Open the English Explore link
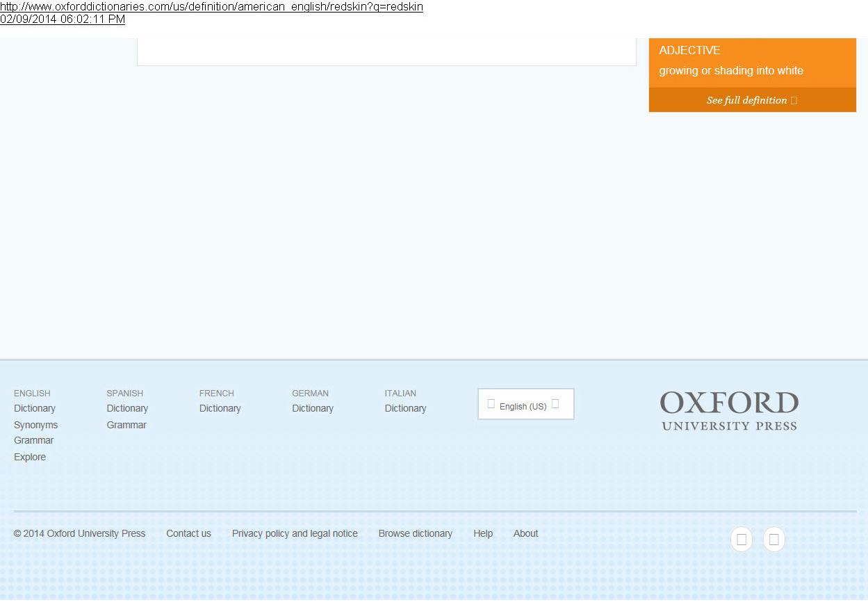This screenshot has width=868, height=607. [x=30, y=457]
